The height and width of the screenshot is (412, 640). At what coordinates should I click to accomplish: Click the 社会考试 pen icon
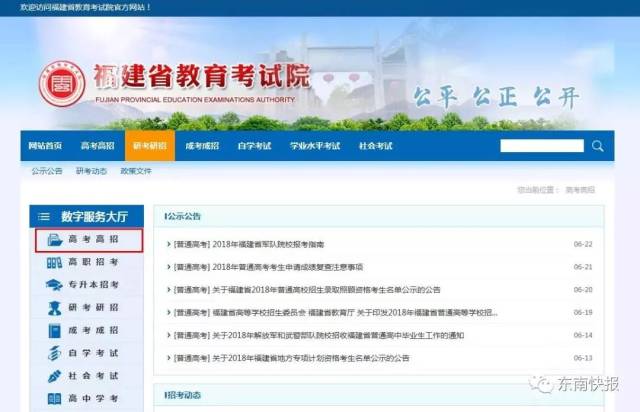(x=54, y=376)
